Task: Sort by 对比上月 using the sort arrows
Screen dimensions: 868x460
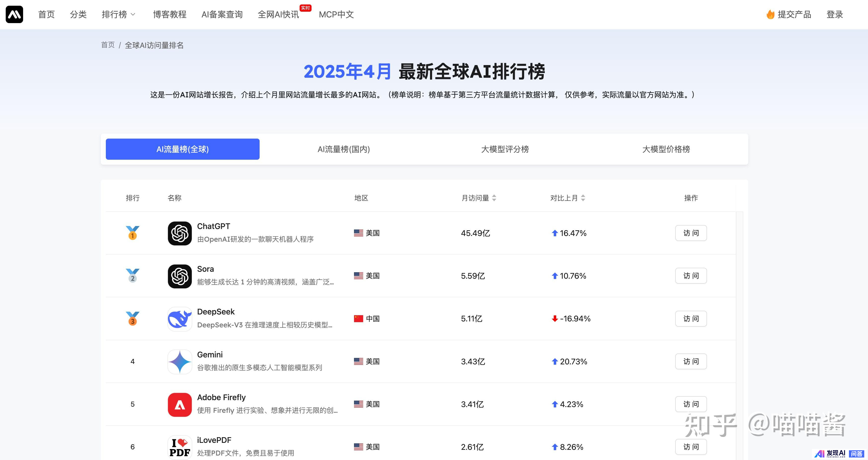Action: [x=583, y=198]
